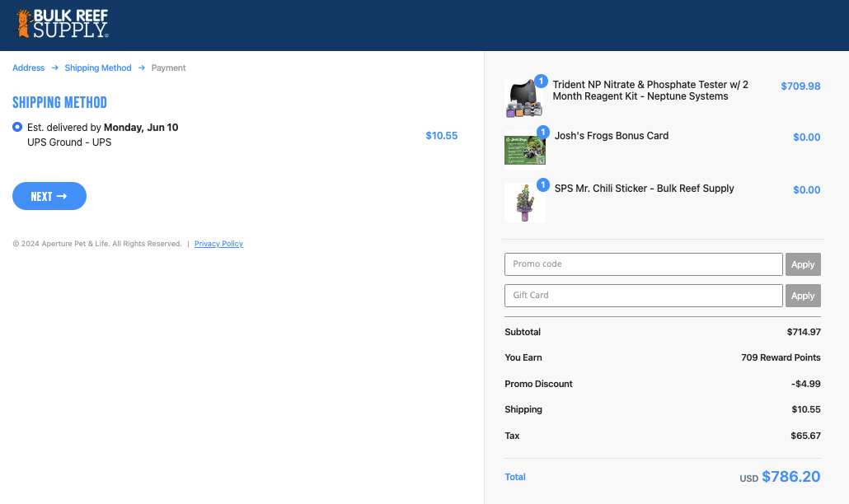Click the SPS Mr. Chili Sticker thumbnail
Viewport: 849px width, 504px height.
pos(524,203)
